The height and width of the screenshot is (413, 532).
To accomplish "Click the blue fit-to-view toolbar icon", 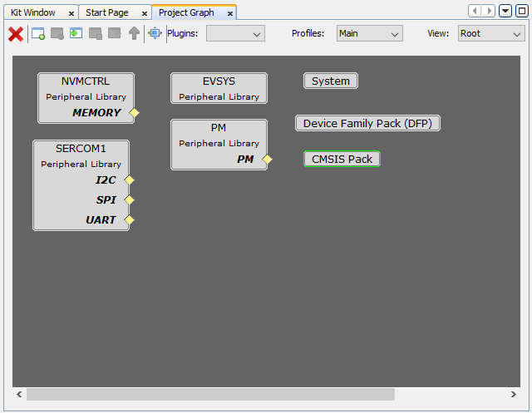I will point(155,34).
